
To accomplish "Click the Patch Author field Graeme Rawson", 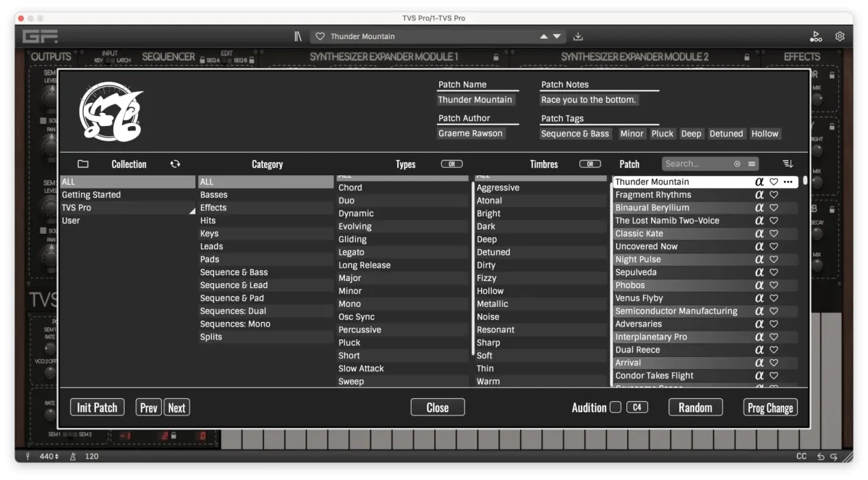I will click(470, 133).
